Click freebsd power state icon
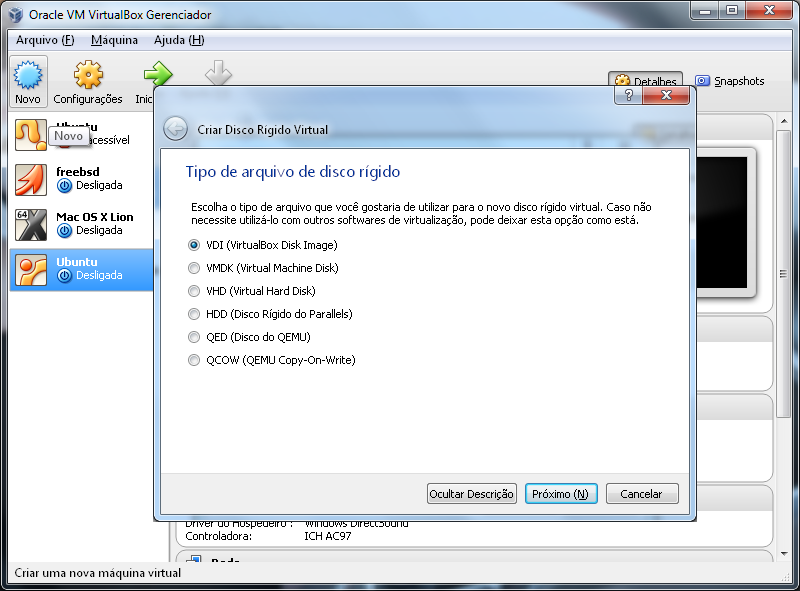Viewport: 800px width, 591px height. pyautogui.click(x=64, y=186)
